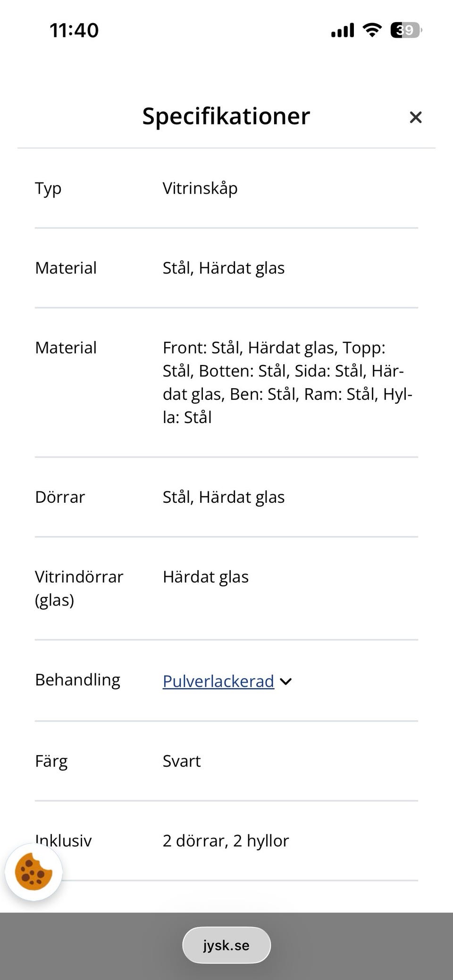The image size is (453, 980).
Task: Tap the jysk.se address pill
Action: [226, 945]
